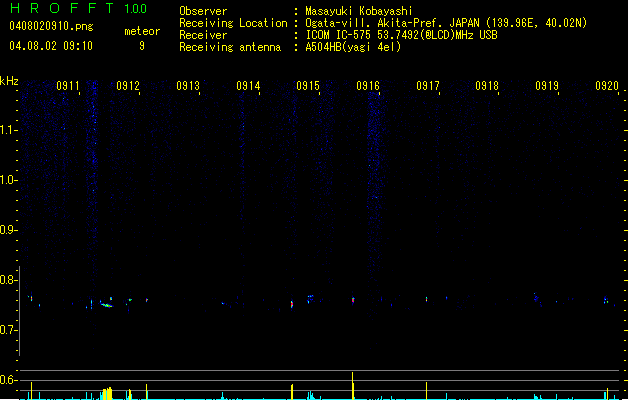
Task: Click the long meteor echo streak before 0912
Action: click(106, 305)
